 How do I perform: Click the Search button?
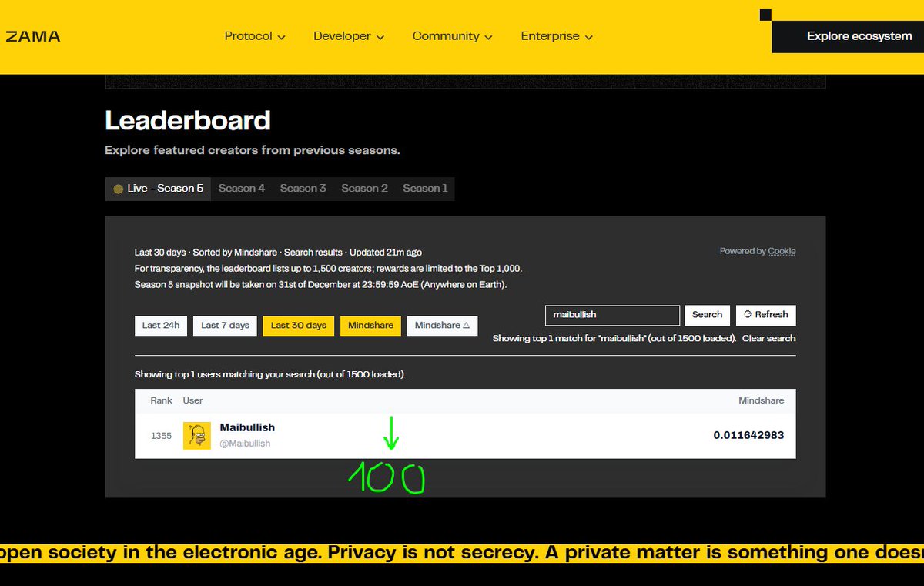click(707, 315)
